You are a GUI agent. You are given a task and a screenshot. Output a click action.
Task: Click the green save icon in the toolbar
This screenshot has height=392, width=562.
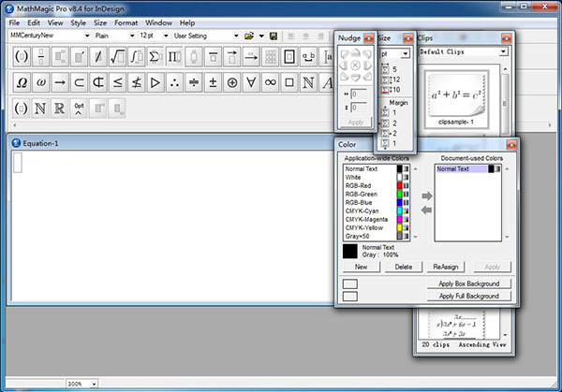click(x=272, y=36)
